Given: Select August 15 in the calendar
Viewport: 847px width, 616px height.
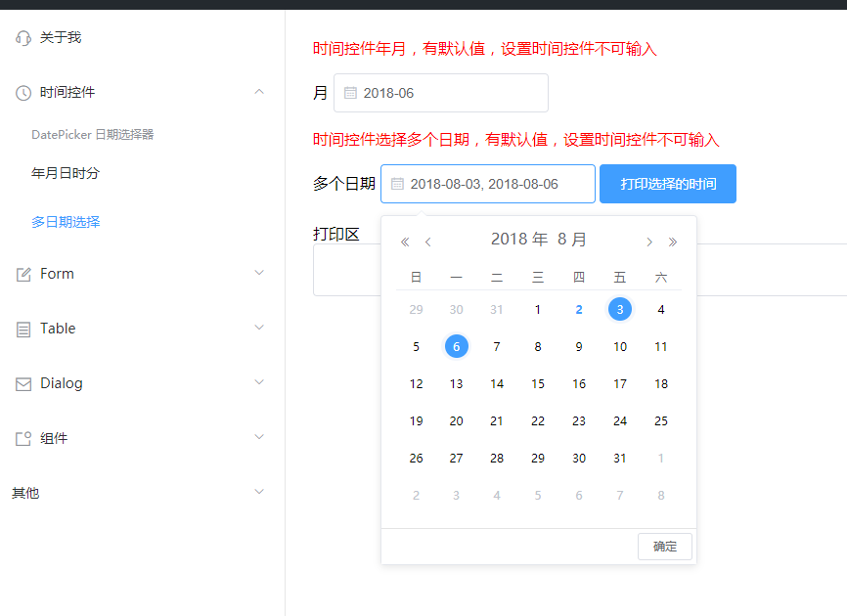Looking at the screenshot, I should pyautogui.click(x=538, y=384).
